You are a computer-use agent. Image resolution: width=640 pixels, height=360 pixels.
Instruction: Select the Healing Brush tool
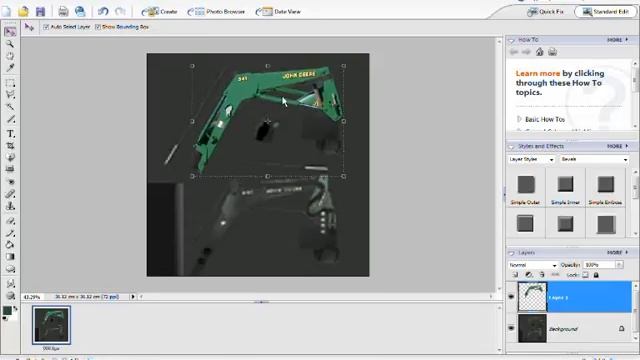pos(10,194)
